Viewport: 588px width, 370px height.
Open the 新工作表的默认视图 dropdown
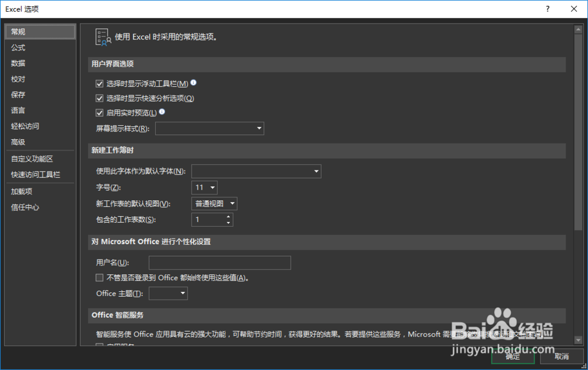pyautogui.click(x=214, y=203)
